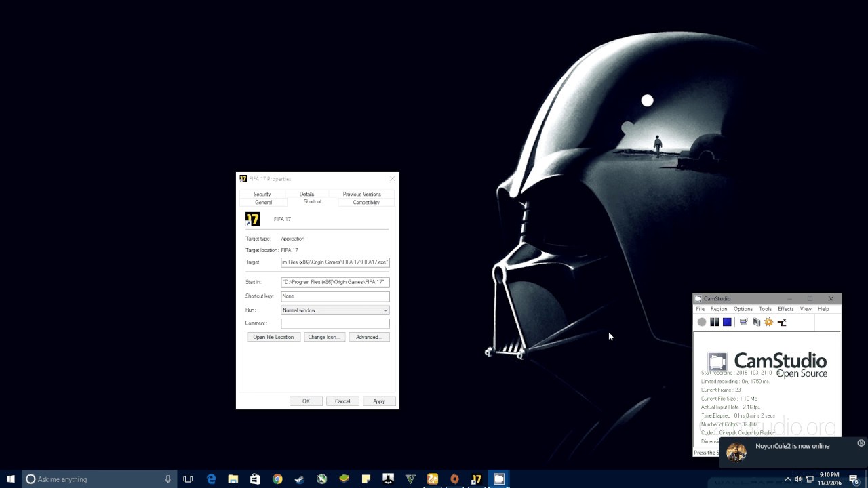The height and width of the screenshot is (488, 868).
Task: Open the Windows Store taskbar icon
Action: [x=255, y=479]
